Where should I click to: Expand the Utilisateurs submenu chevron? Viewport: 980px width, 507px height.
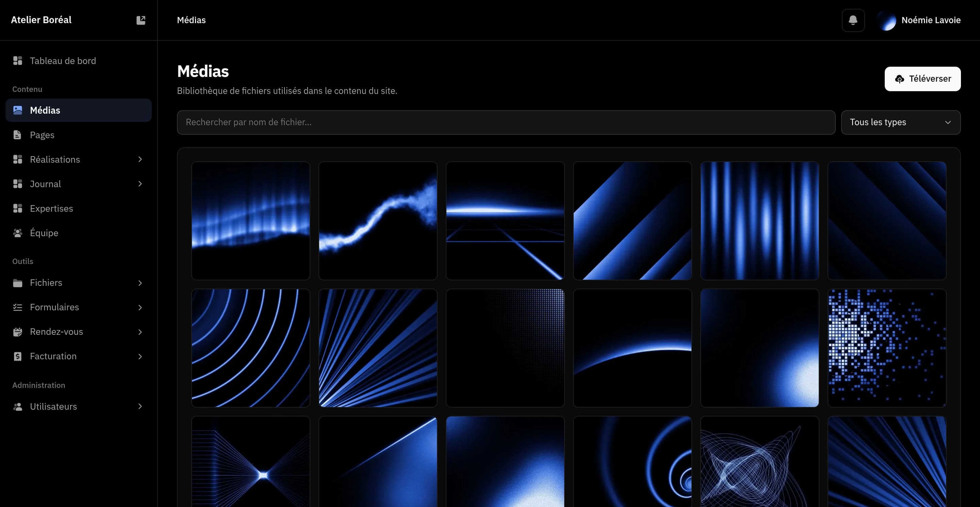click(x=140, y=407)
